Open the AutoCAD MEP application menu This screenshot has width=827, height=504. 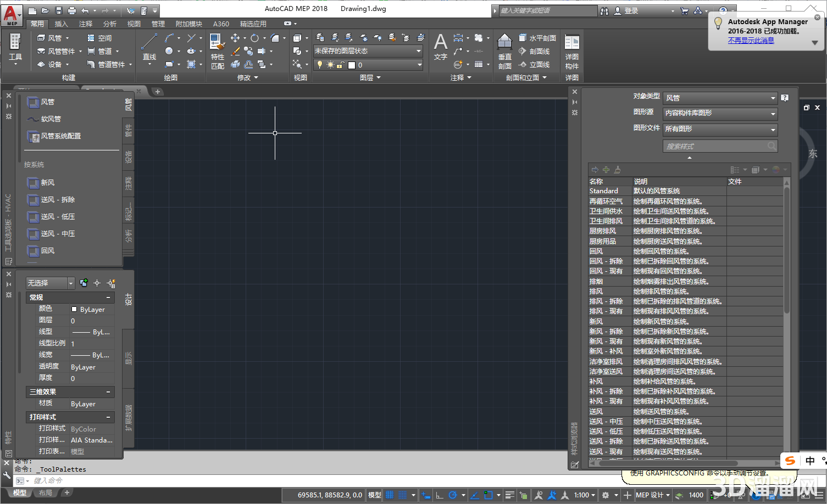(x=12, y=15)
